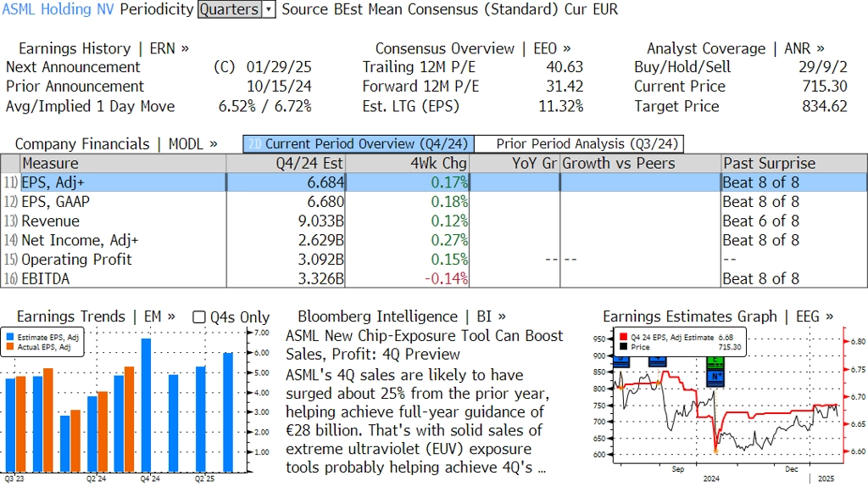Click the Growth vs Peers column header
Viewport: 868px width, 487px height.
(641, 164)
